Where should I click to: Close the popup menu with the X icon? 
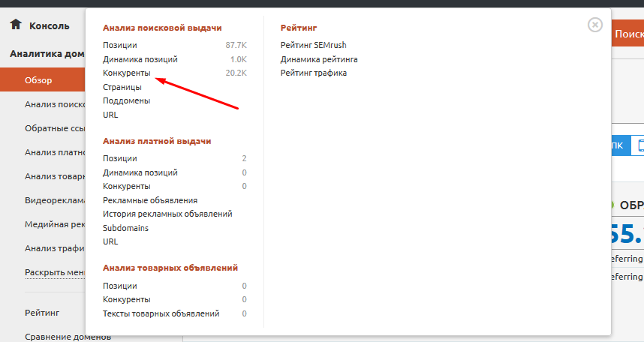pyautogui.click(x=595, y=25)
